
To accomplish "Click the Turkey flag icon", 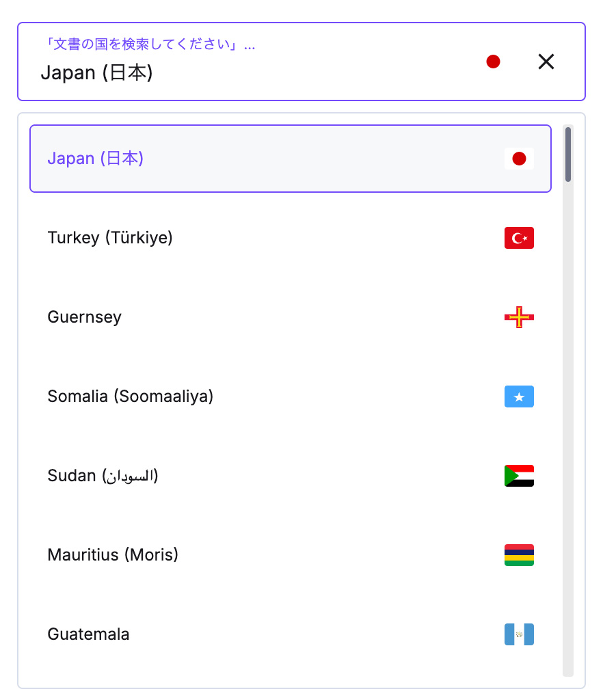I will [519, 238].
